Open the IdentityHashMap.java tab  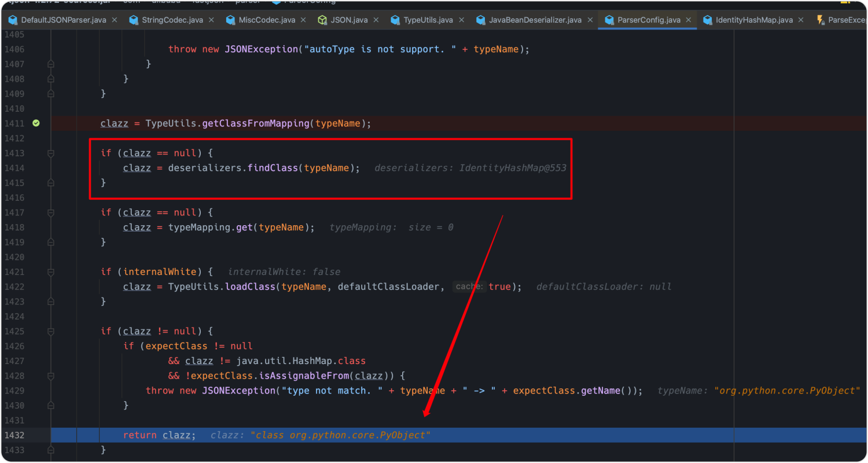[x=754, y=20]
